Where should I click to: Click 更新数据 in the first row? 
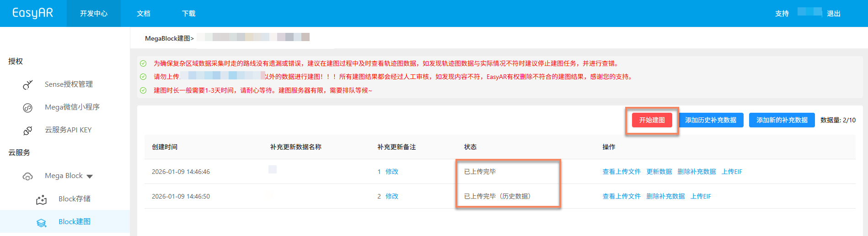point(659,172)
